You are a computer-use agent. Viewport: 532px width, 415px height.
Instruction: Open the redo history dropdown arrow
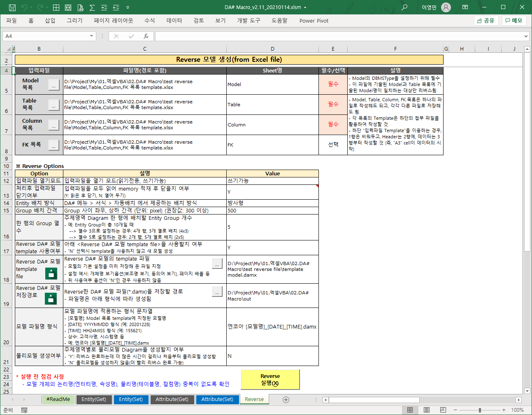tap(47, 7)
